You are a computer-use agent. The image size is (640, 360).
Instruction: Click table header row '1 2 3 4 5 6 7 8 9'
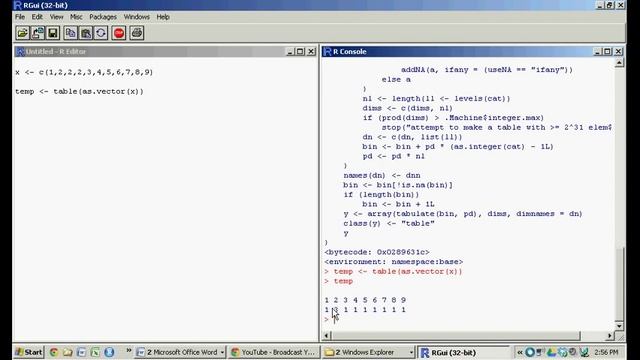click(365, 300)
